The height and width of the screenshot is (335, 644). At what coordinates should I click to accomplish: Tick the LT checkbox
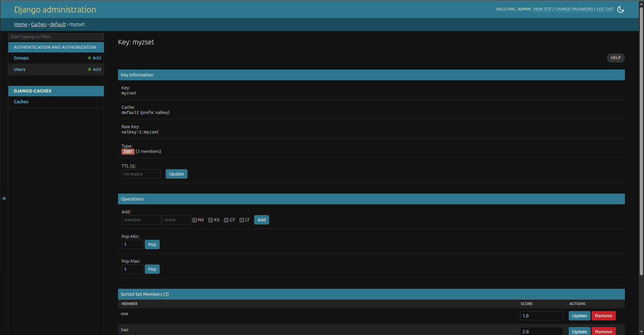[242, 220]
